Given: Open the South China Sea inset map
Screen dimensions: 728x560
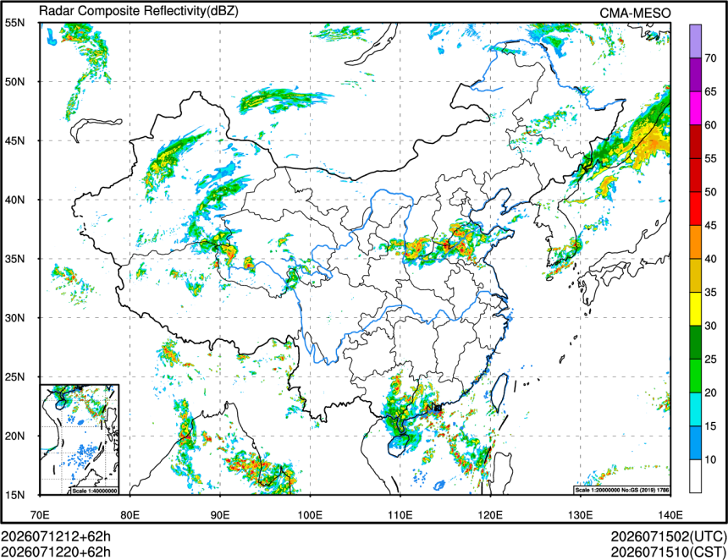Looking at the screenshot, I should point(80,439).
